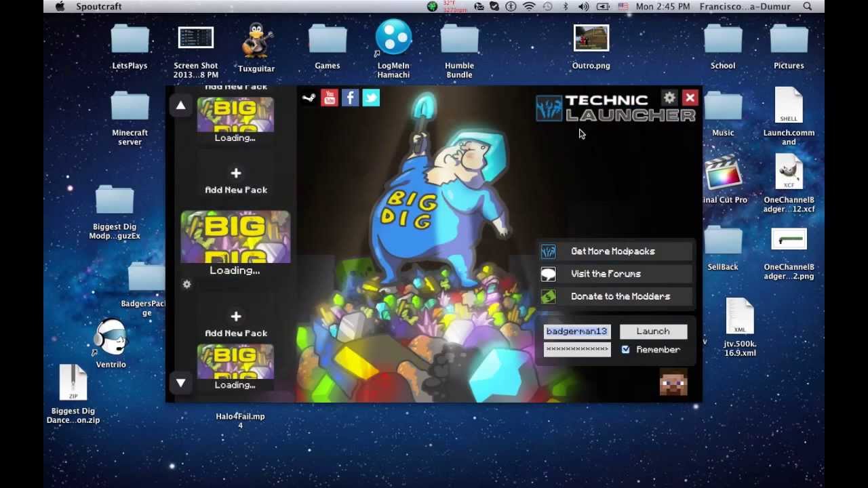Open the launcher's Twitter icon
The image size is (868, 488).
tap(371, 98)
